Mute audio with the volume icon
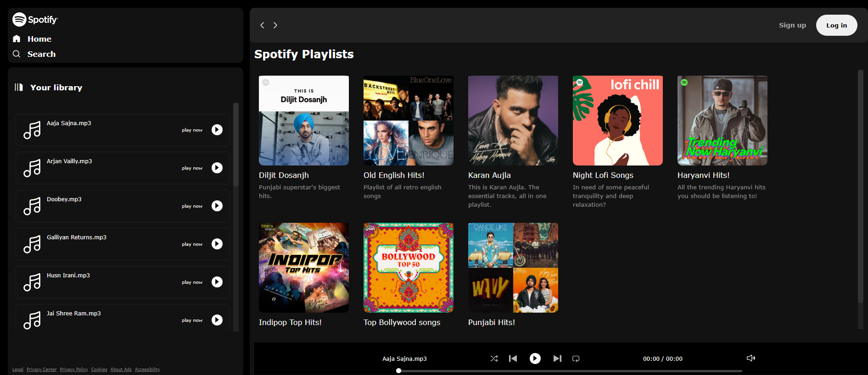This screenshot has height=375, width=868. point(751,358)
